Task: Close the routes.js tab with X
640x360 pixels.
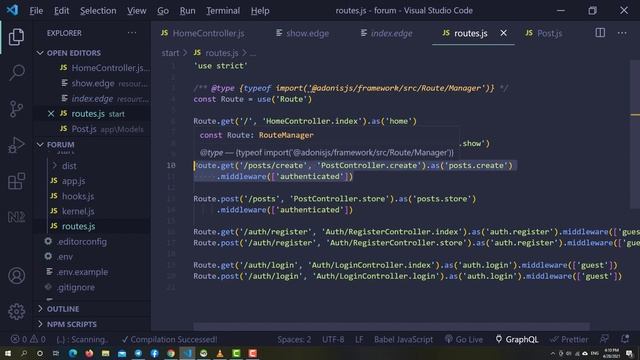Action: (x=504, y=33)
